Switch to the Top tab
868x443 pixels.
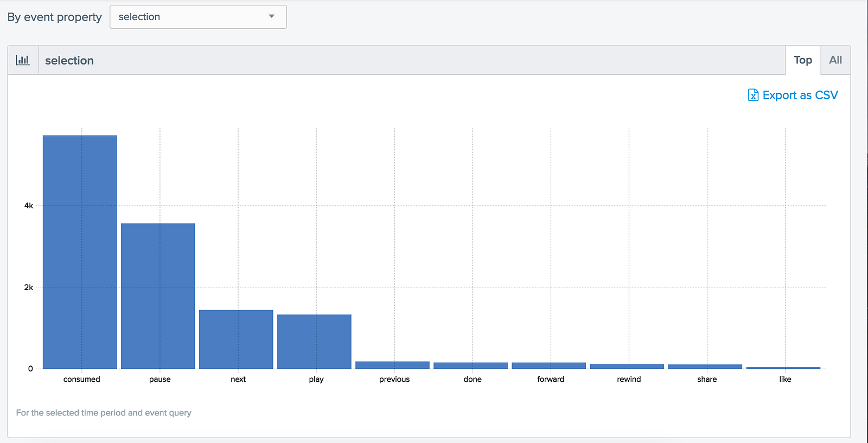click(803, 60)
